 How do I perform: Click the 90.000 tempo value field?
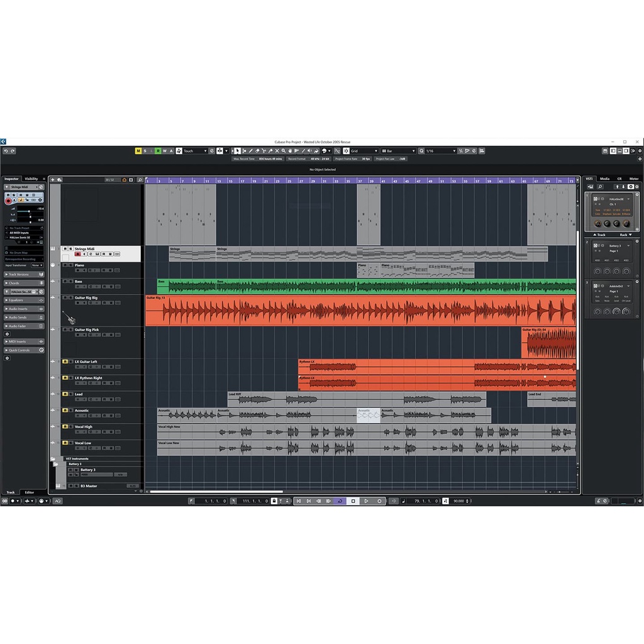coord(458,501)
